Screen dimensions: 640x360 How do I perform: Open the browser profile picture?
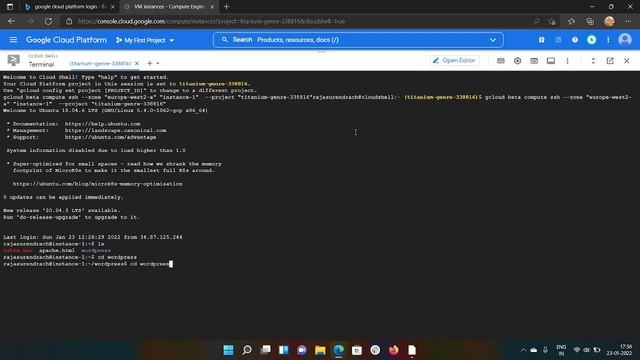click(609, 22)
